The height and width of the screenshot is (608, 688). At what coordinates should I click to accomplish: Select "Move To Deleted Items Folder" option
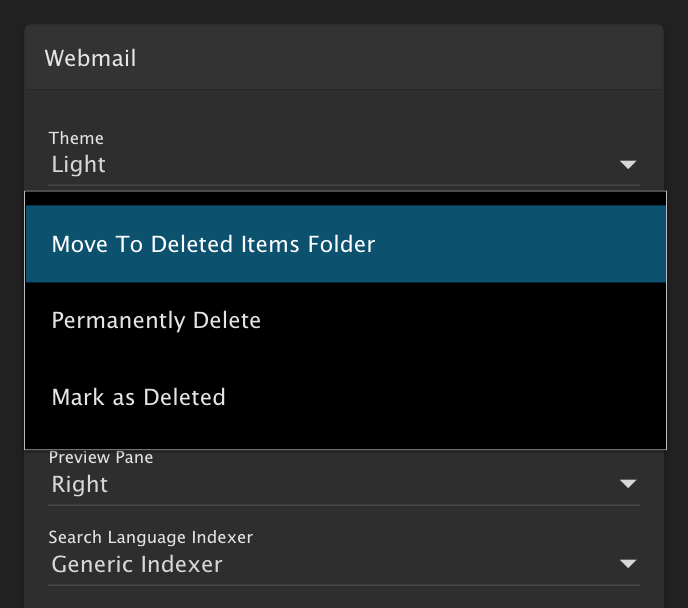(213, 244)
